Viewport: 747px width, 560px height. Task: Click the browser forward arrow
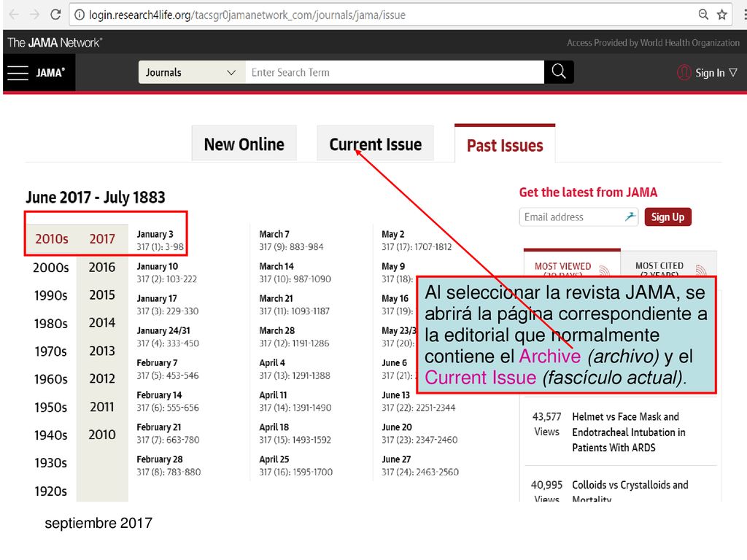[34, 15]
